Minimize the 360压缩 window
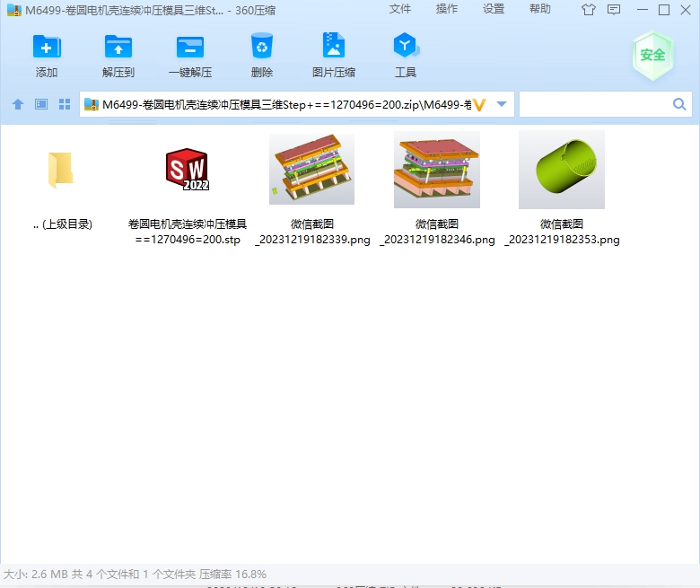Screen dimensions: 700x588 click(643, 10)
